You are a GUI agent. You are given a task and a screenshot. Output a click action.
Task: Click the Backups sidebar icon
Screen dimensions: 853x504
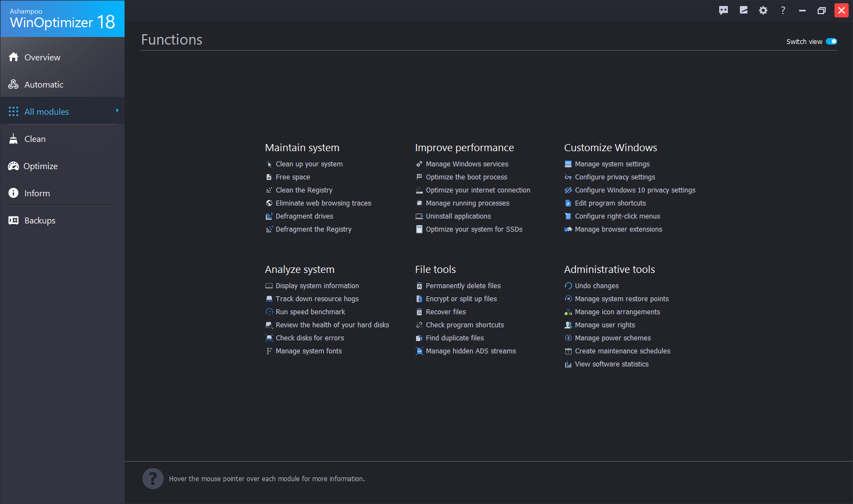pos(14,220)
